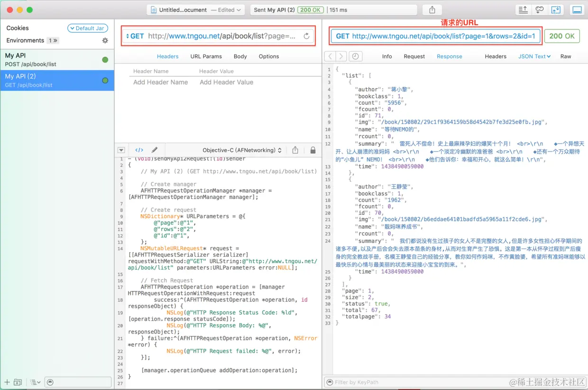Click the blue import/download panel icon
Screen dimensions: 588x390
[x=556, y=9]
